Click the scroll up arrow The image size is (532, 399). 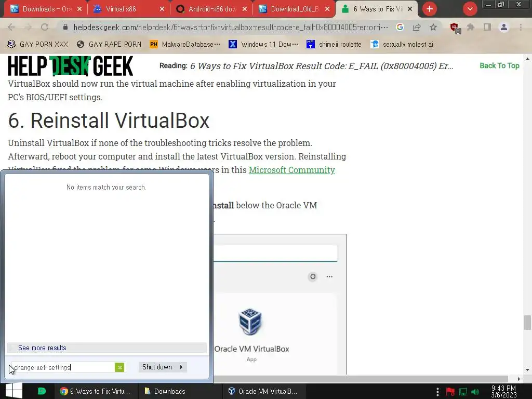tap(527, 59)
